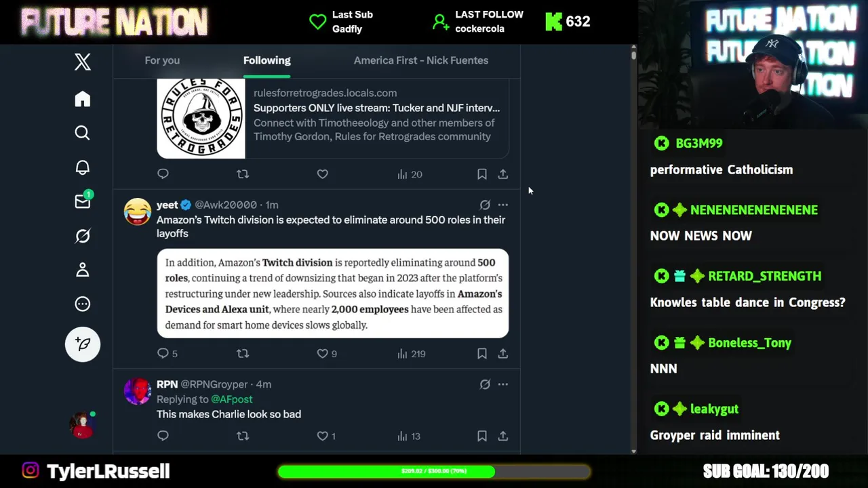868x488 pixels.
Task: Switch to the For you tab
Action: point(162,60)
